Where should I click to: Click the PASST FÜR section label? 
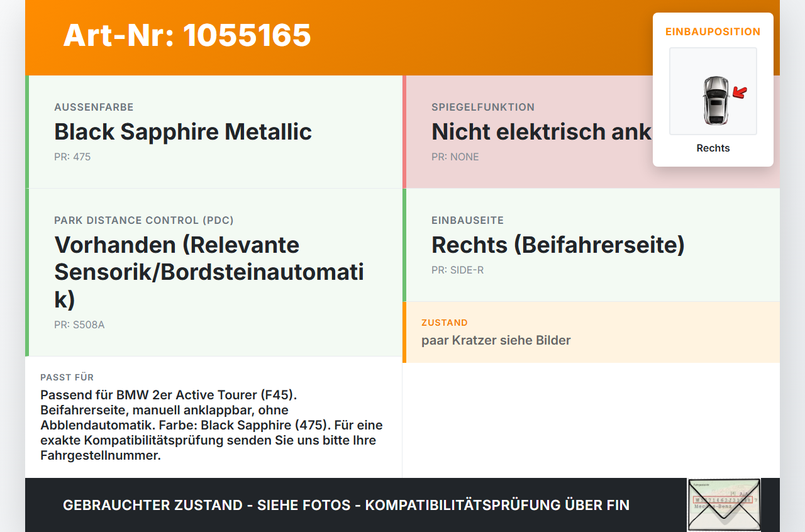click(x=67, y=377)
